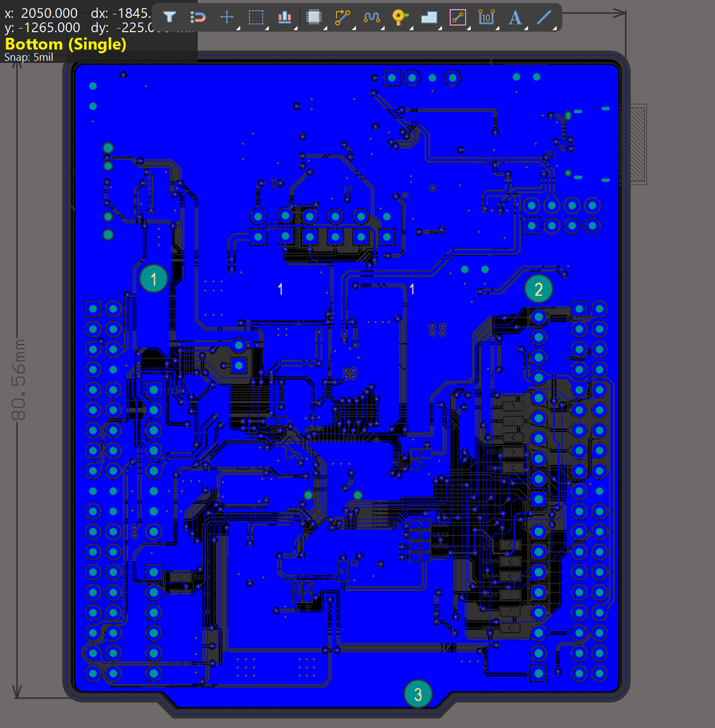This screenshot has height=728, width=715.
Task: Click the Snap: 5mil readout
Action: pyautogui.click(x=29, y=57)
